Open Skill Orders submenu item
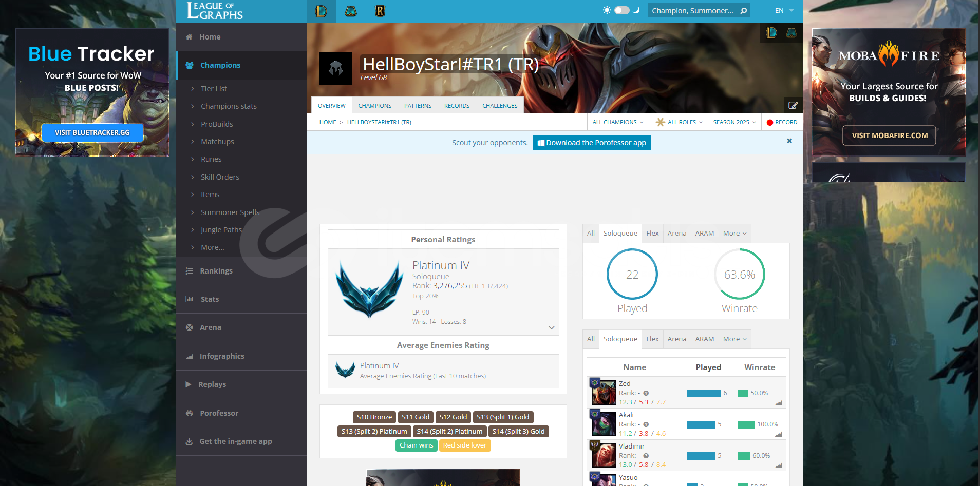 (x=220, y=177)
